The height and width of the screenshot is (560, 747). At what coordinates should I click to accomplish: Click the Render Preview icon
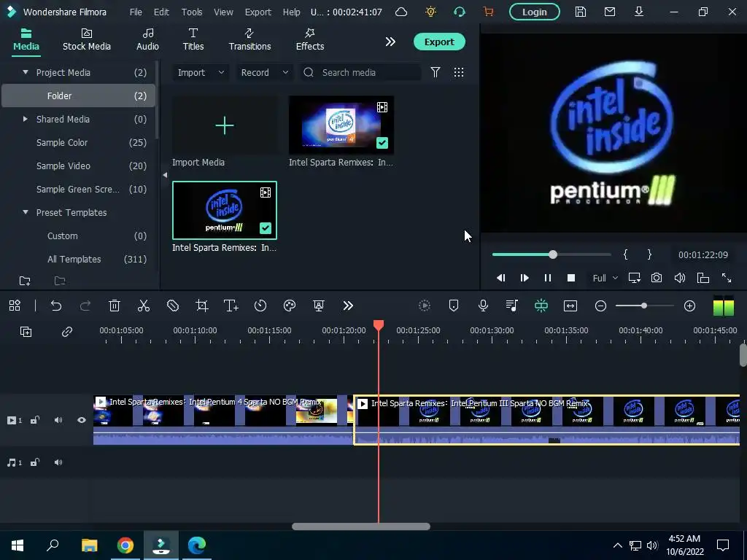click(x=425, y=306)
